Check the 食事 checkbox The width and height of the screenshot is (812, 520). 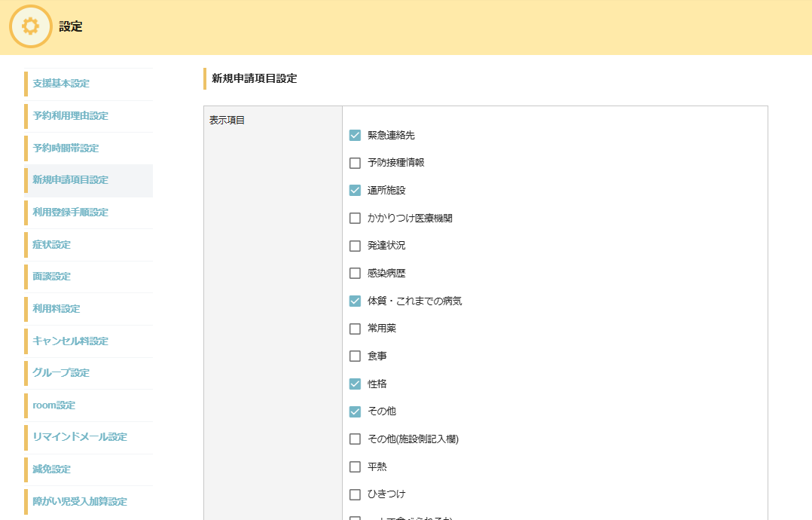pyautogui.click(x=355, y=356)
